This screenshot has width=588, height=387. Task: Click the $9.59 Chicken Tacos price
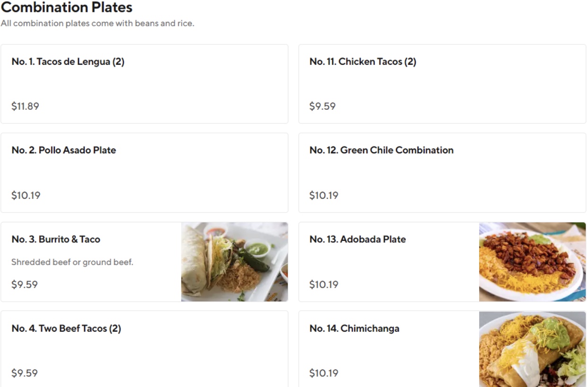point(322,106)
